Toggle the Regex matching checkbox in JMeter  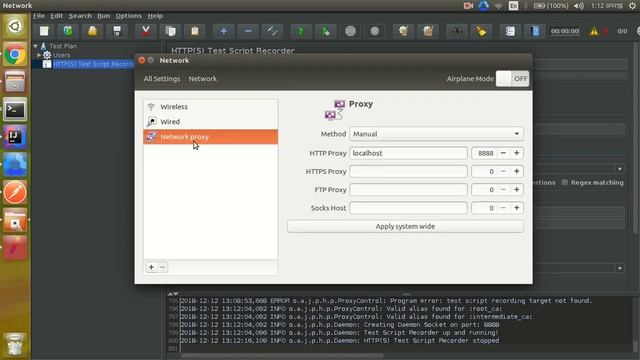pyautogui.click(x=564, y=182)
